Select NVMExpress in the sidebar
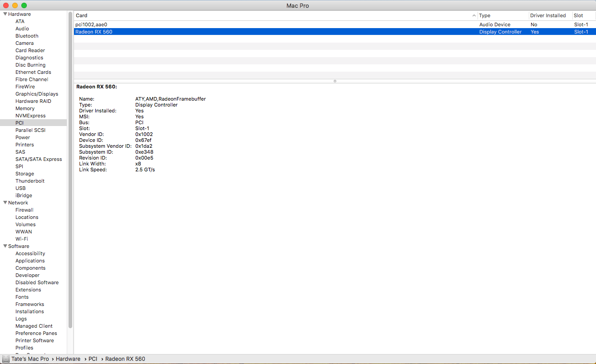This screenshot has width=596, height=364. [30, 116]
